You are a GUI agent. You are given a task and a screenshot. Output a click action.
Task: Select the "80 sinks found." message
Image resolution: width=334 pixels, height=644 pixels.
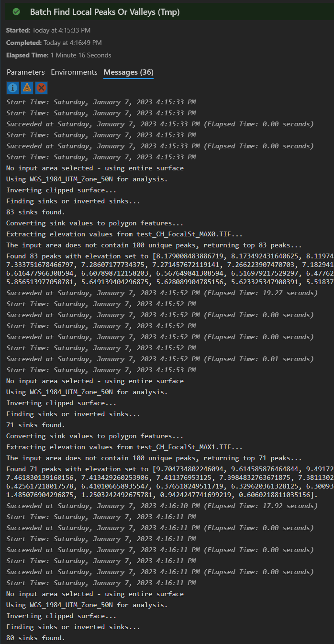(x=36, y=638)
